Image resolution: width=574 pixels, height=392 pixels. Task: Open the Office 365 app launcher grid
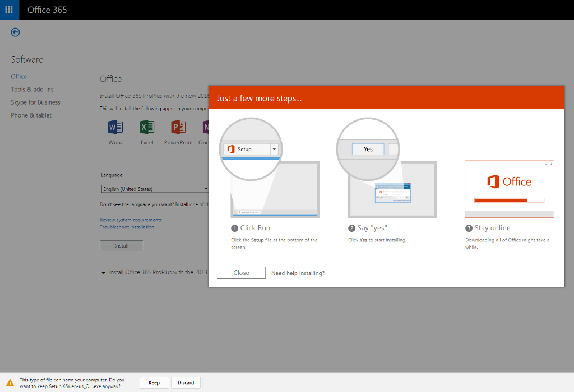click(x=9, y=10)
